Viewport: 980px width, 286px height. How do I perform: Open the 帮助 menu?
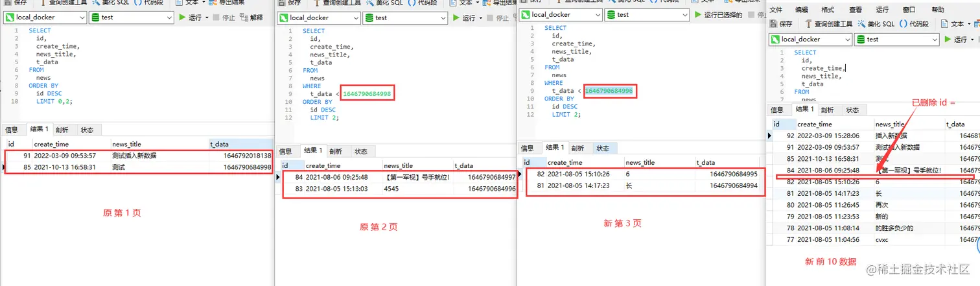[x=938, y=10]
